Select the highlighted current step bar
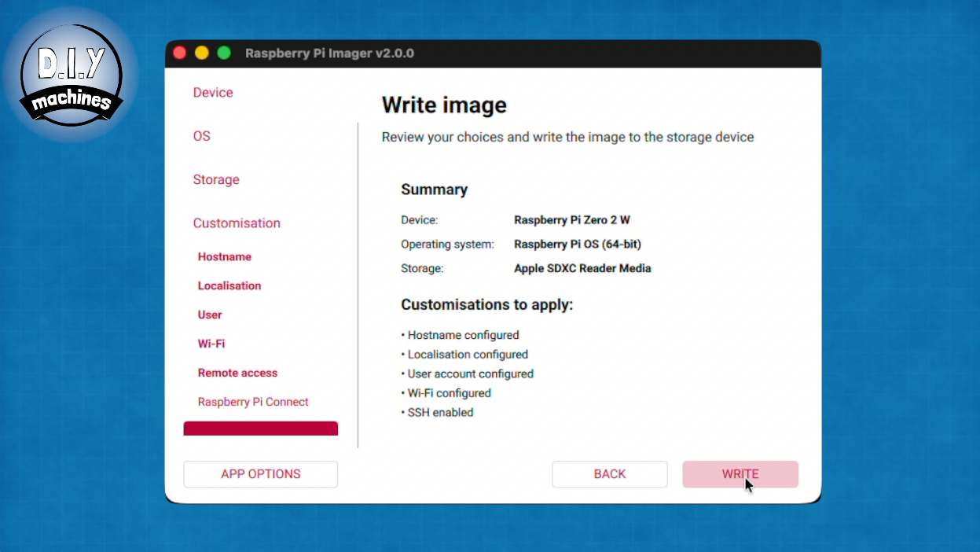The width and height of the screenshot is (980, 552). click(261, 429)
